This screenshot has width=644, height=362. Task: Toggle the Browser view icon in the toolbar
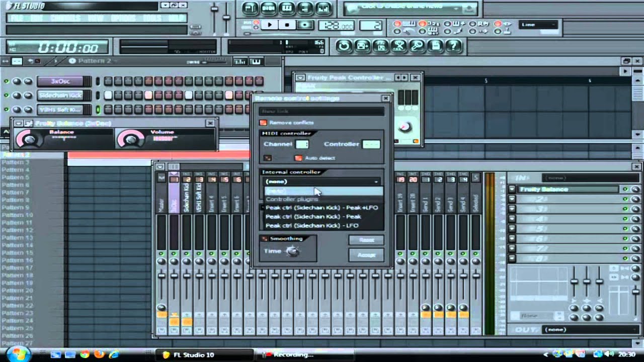pyautogui.click(x=305, y=9)
